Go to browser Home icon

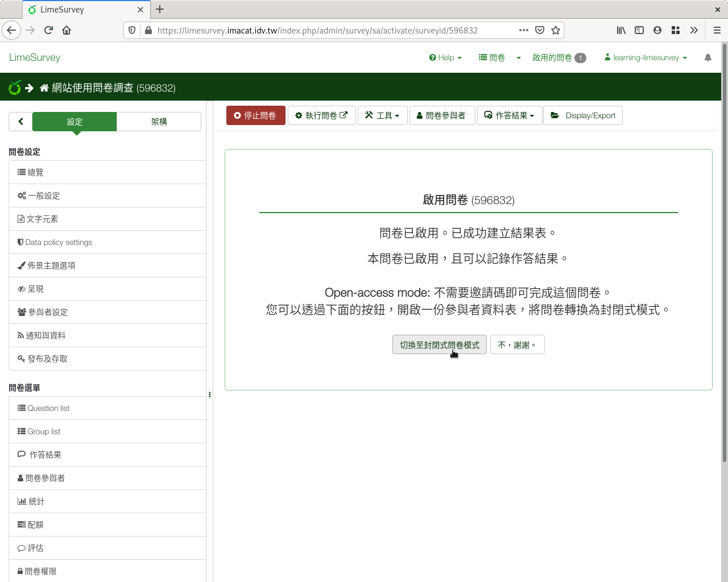coord(67,30)
